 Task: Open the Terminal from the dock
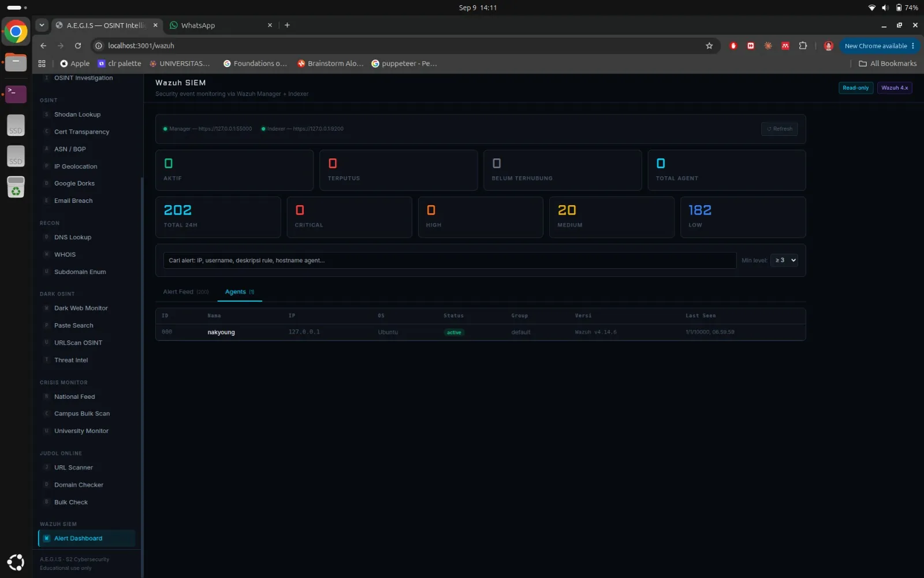coord(16,93)
